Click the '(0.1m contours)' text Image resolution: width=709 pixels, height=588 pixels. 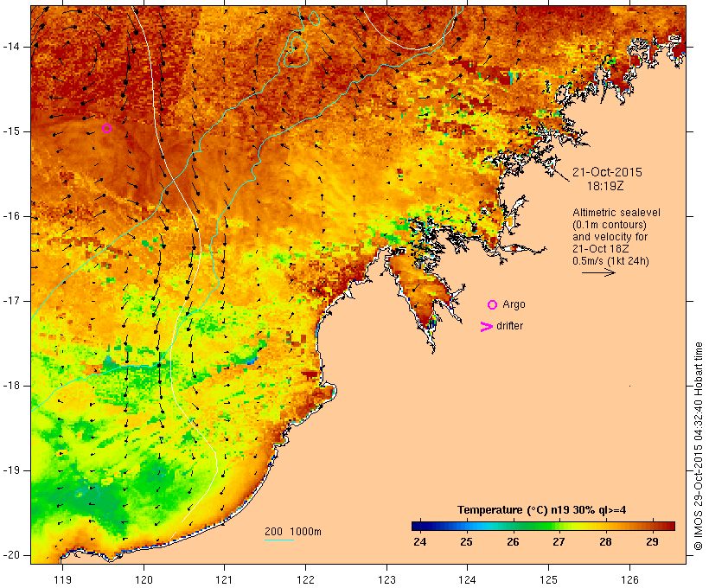[x=610, y=225]
